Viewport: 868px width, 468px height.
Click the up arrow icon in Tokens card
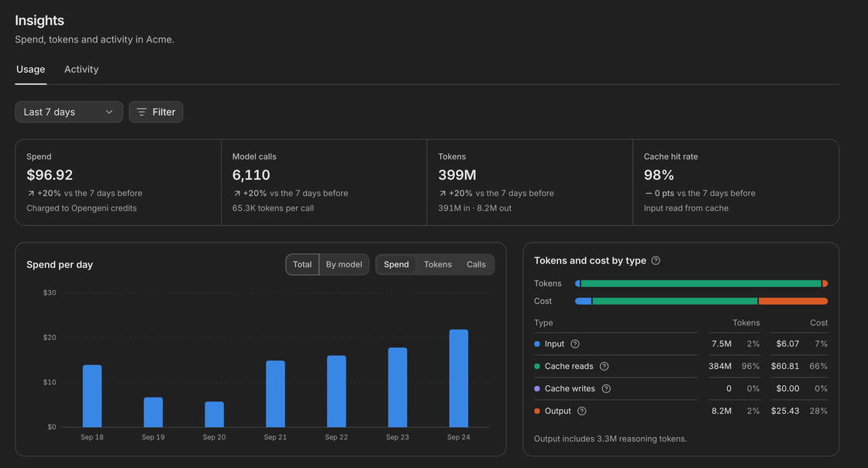point(443,194)
